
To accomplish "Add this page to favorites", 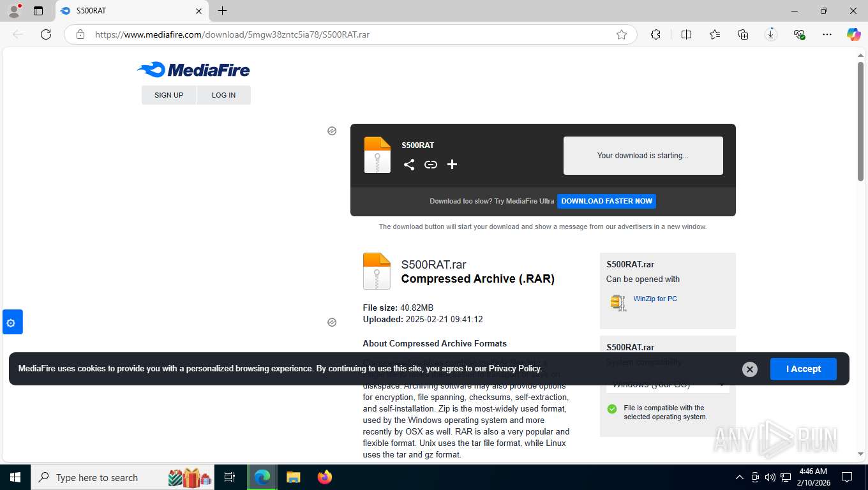I will tap(622, 34).
